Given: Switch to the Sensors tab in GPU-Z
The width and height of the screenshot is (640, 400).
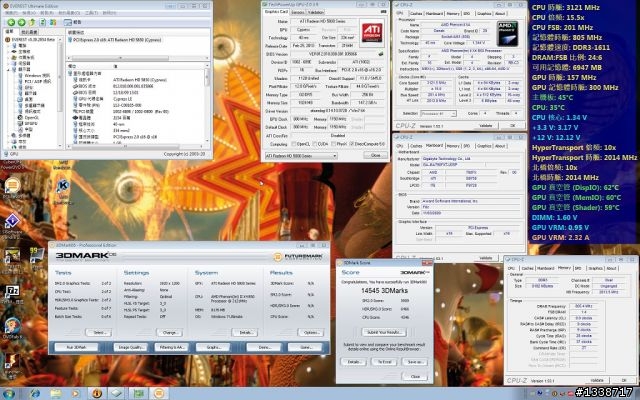Looking at the screenshot, I should pos(298,12).
